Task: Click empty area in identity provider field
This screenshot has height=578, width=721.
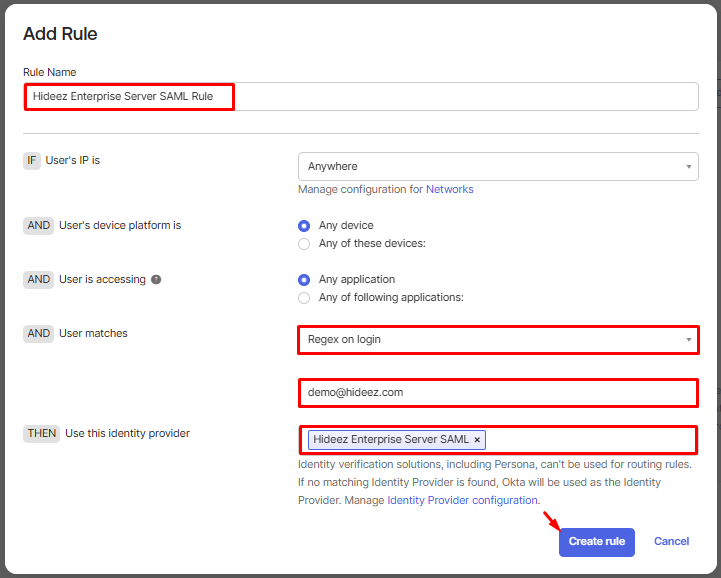Action: [x=590, y=439]
